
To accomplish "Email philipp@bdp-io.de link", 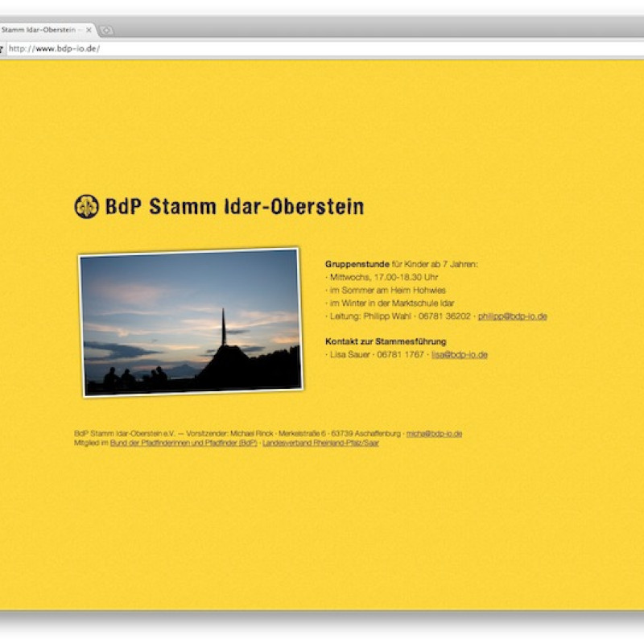I will (x=512, y=316).
